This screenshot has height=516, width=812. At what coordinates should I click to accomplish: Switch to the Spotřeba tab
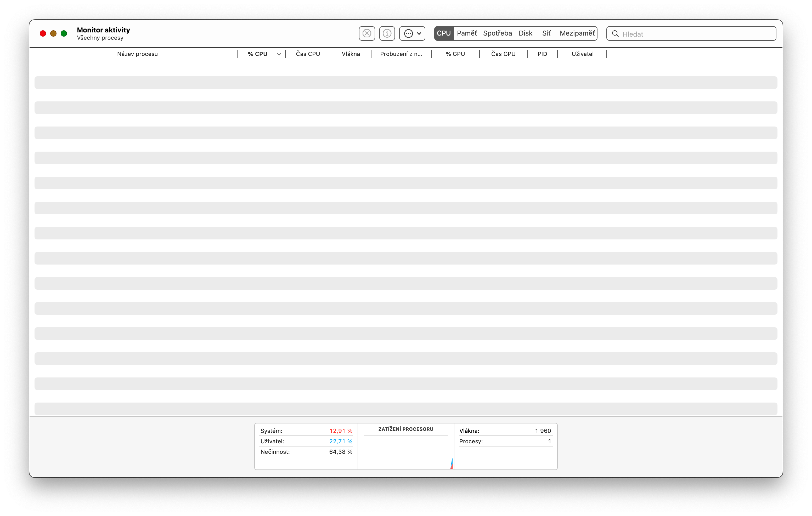(497, 33)
